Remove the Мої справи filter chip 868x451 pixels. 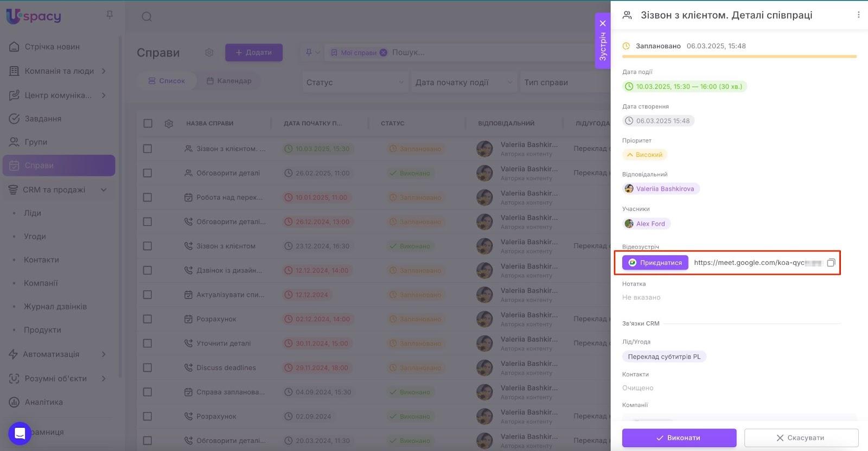click(x=383, y=53)
